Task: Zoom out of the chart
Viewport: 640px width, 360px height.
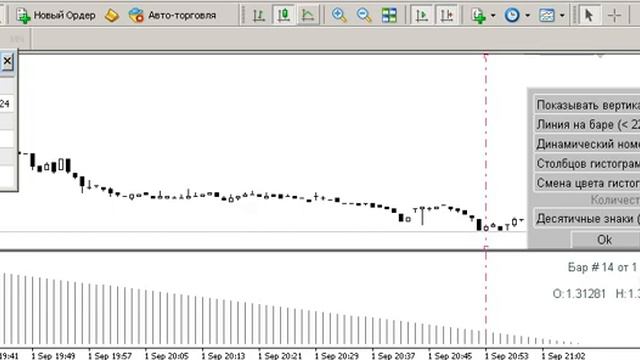Action: (x=364, y=16)
